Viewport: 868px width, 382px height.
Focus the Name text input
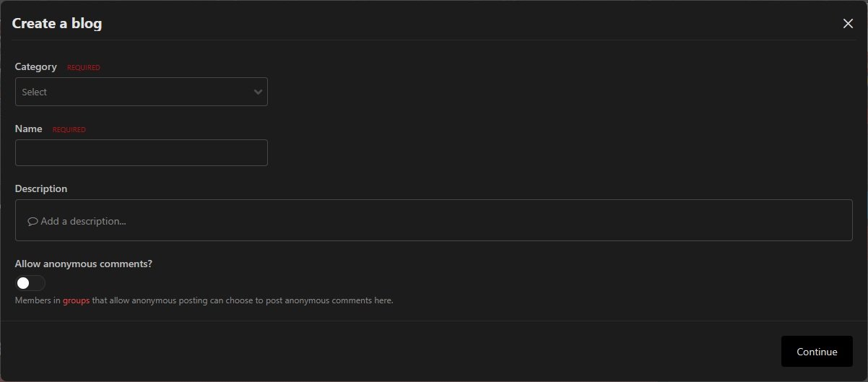[x=141, y=152]
